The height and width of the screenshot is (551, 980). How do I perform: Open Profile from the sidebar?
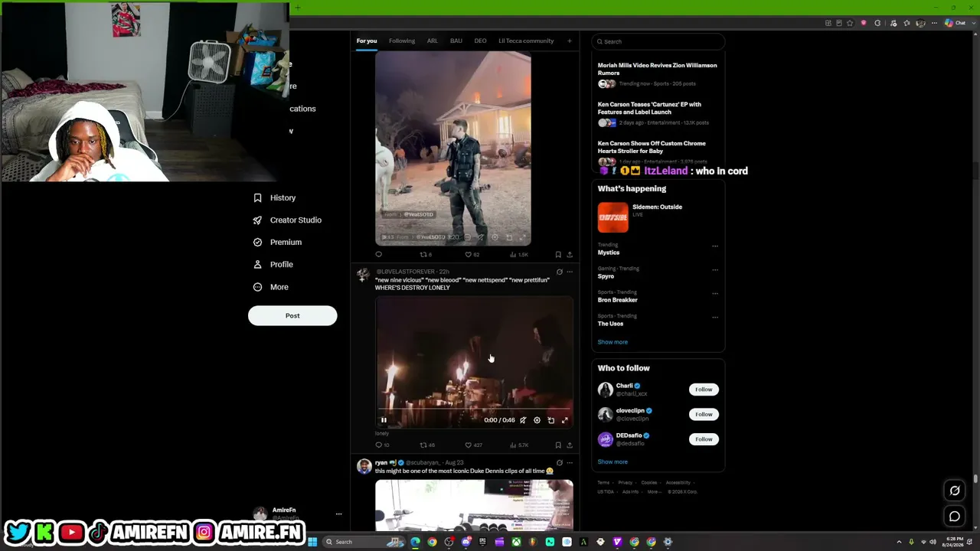(x=273, y=264)
